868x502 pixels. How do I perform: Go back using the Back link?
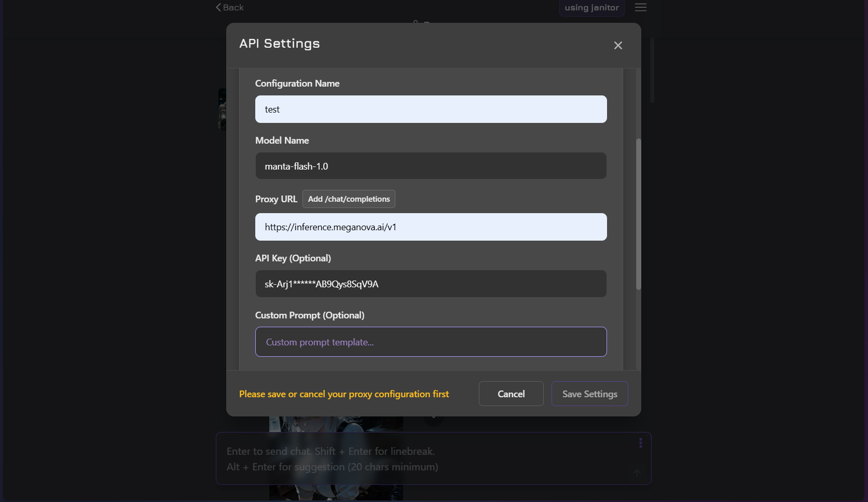pos(230,7)
